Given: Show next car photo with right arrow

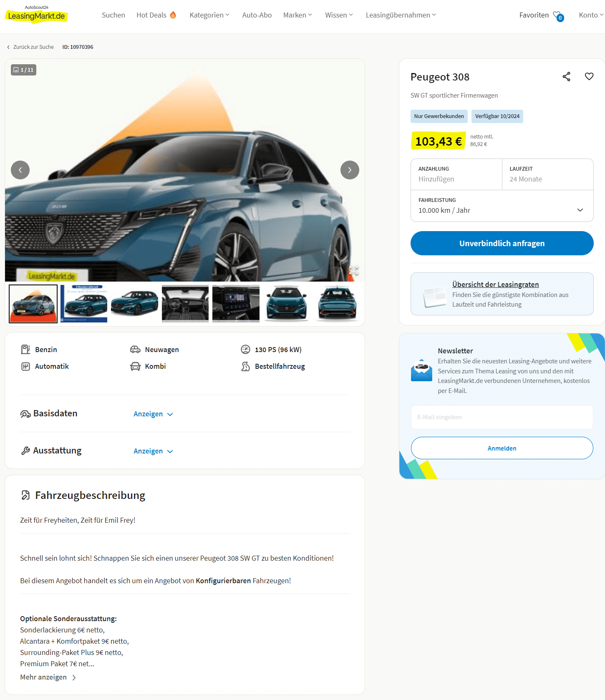Looking at the screenshot, I should [350, 170].
